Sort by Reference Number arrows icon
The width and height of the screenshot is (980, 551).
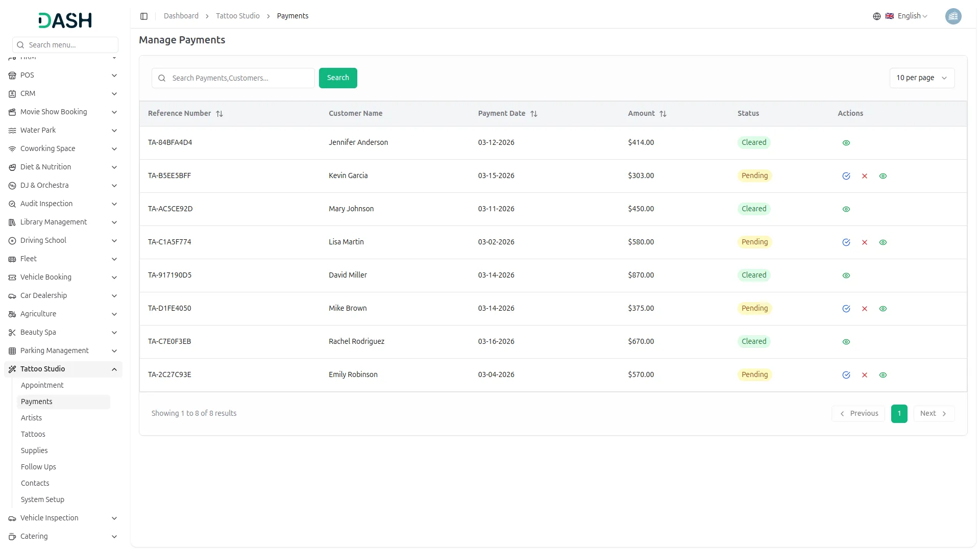219,114
